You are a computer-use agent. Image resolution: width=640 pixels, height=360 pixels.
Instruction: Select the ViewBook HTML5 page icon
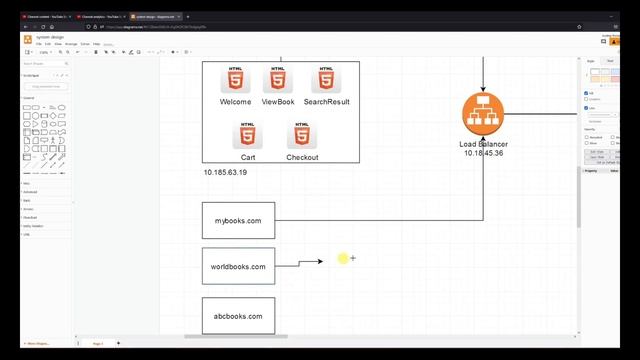[278, 79]
